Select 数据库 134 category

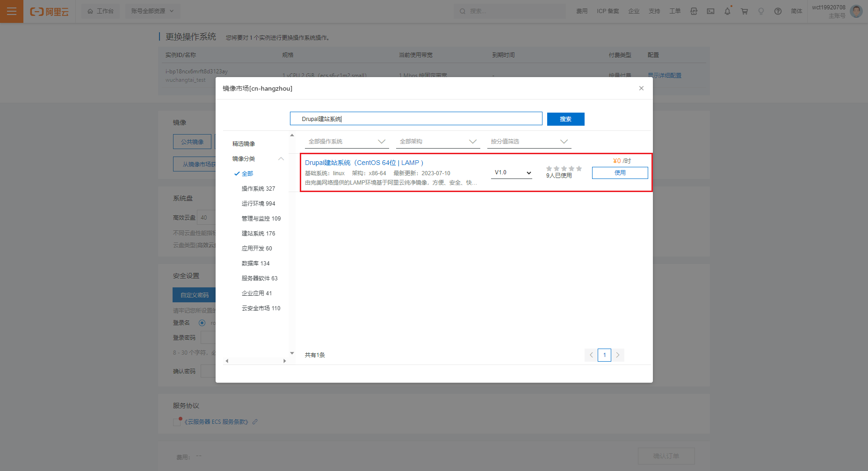pyautogui.click(x=255, y=264)
